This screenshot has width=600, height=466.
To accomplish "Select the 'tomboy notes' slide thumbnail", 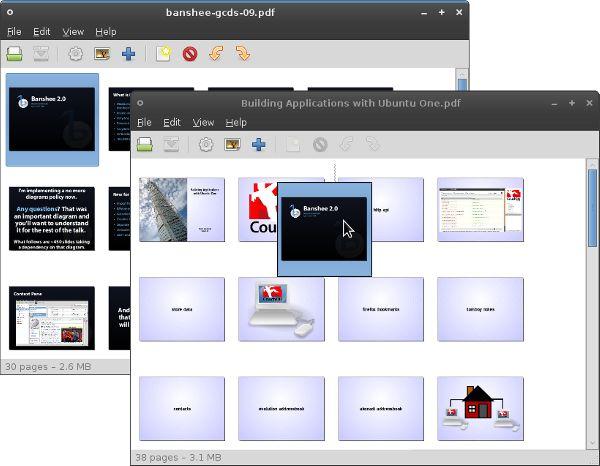I will tap(480, 309).
